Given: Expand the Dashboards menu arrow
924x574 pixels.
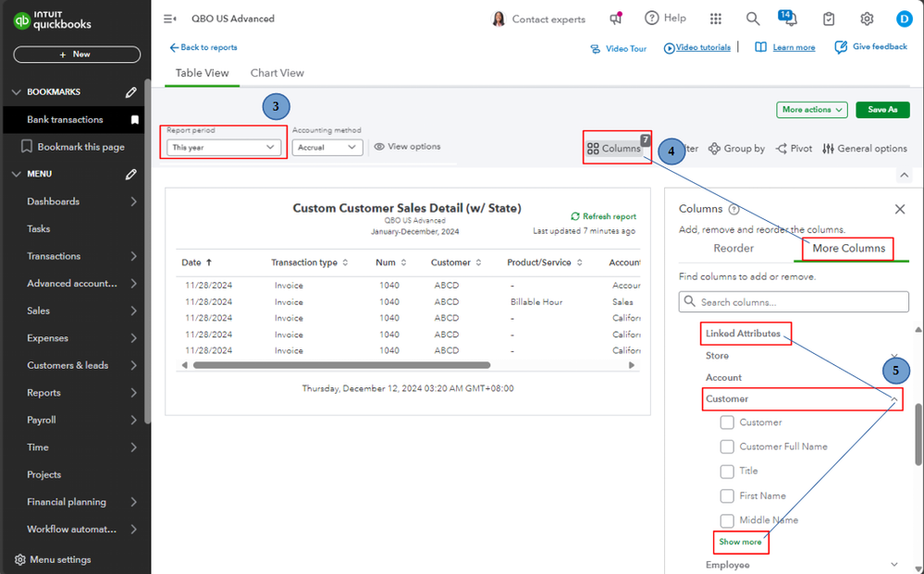Looking at the screenshot, I should click(x=134, y=202).
